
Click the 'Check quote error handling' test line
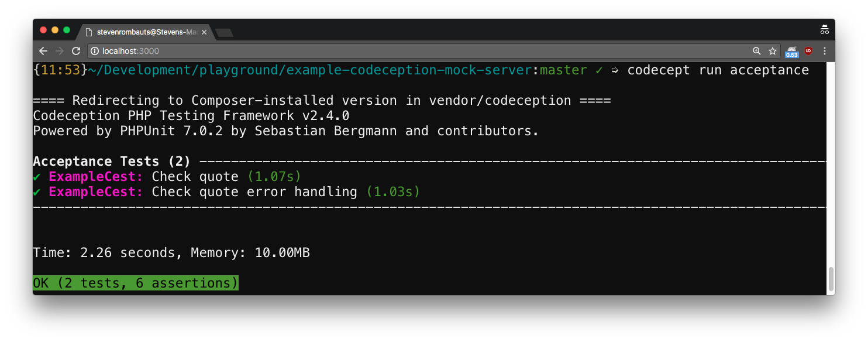coord(254,192)
